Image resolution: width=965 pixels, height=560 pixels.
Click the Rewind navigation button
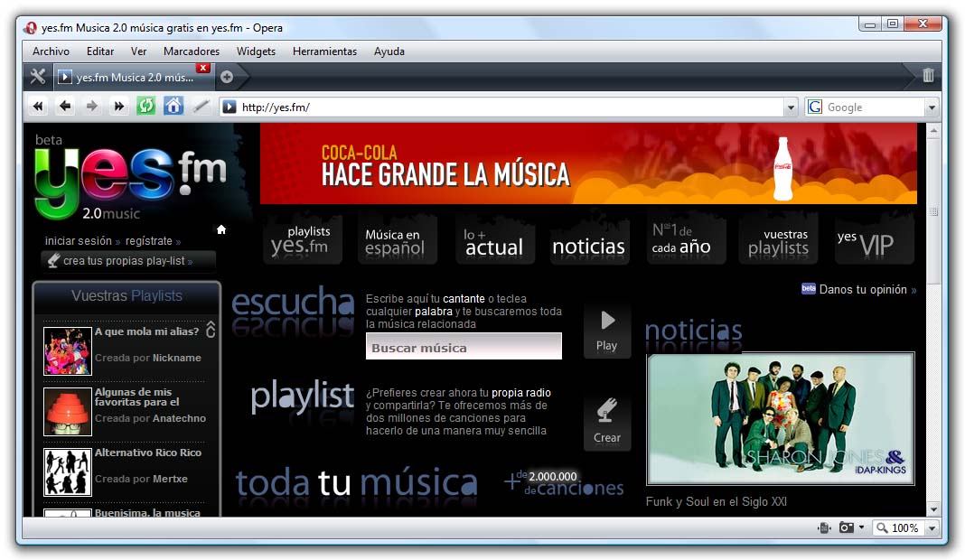(38, 107)
